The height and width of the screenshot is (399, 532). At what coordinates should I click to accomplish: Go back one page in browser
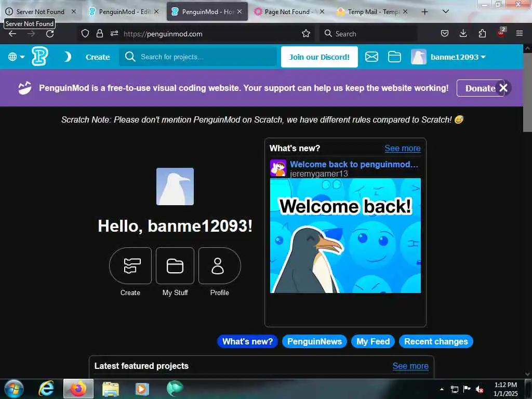(x=12, y=34)
